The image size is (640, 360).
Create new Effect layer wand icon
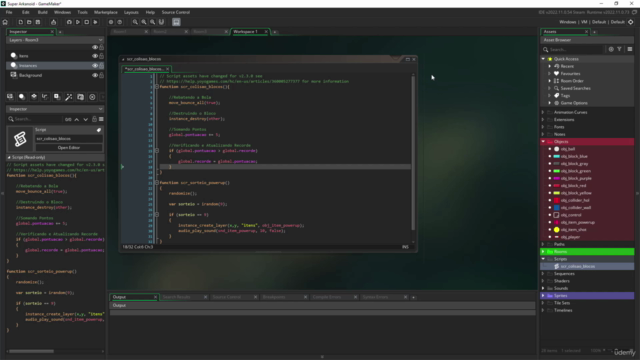coord(69,97)
